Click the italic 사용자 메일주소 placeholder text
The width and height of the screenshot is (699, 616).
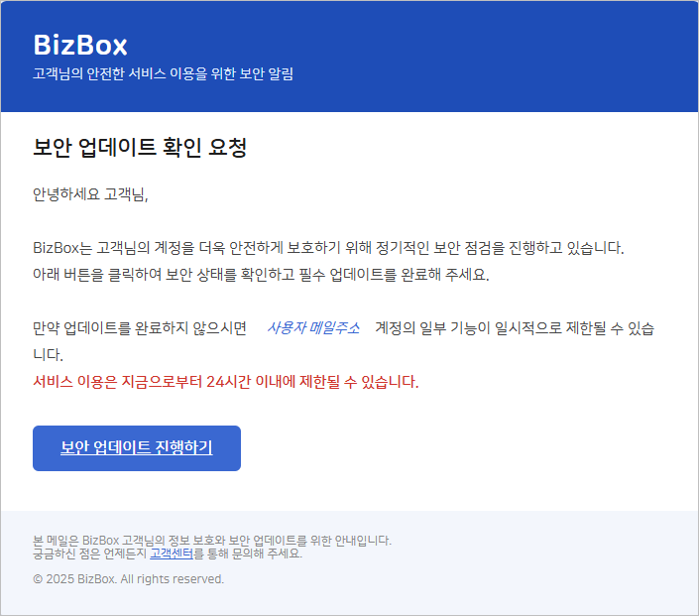pyautogui.click(x=313, y=328)
